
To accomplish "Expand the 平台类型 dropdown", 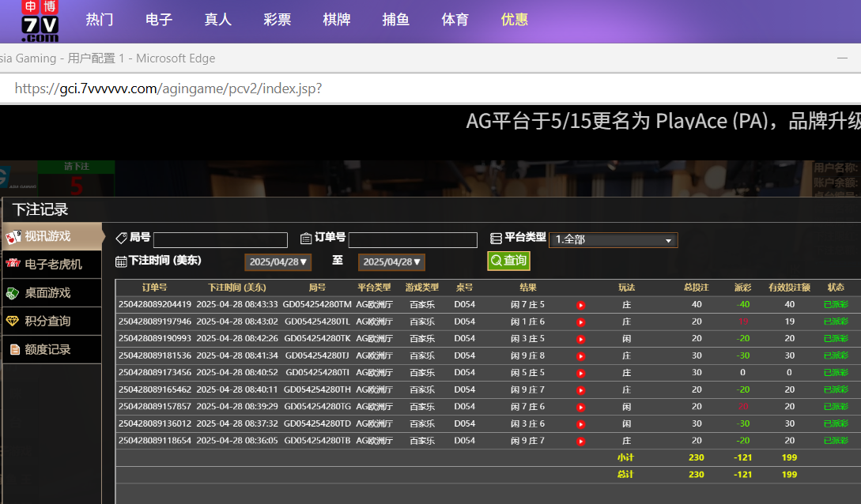I will pyautogui.click(x=613, y=240).
